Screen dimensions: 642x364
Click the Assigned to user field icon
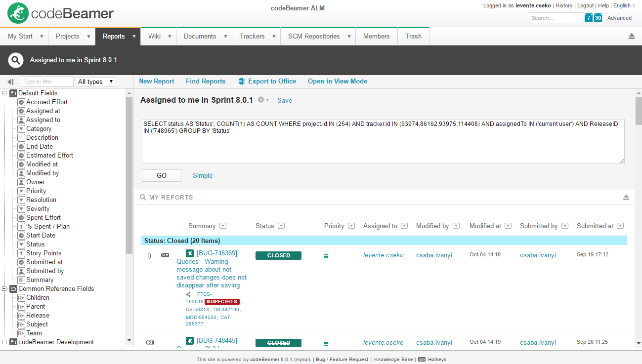[21, 120]
